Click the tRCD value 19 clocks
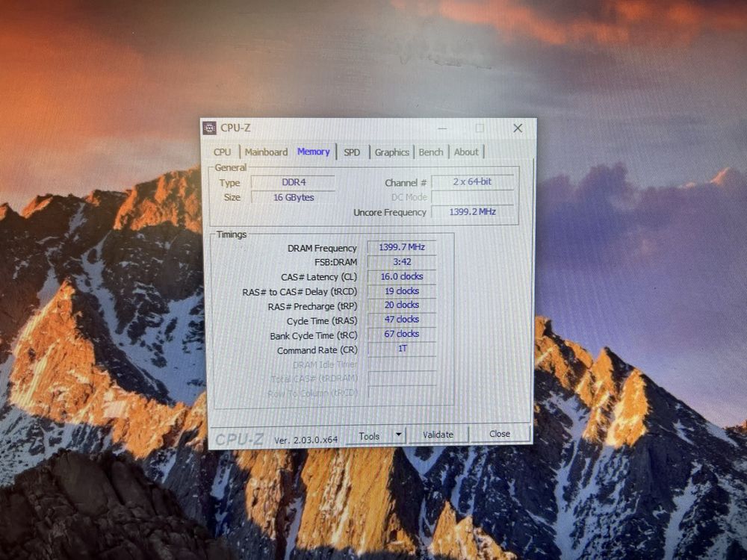Viewport: 747px width, 560px height. [402, 291]
